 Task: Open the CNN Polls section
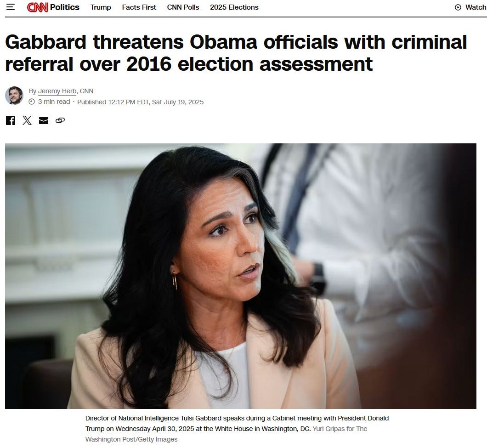pyautogui.click(x=183, y=7)
